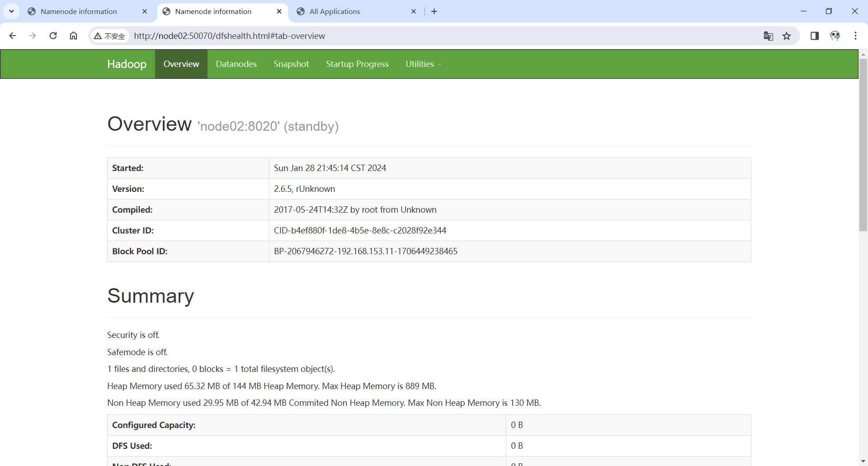Click the files and directories summary line
The height and width of the screenshot is (466, 868).
point(221,369)
